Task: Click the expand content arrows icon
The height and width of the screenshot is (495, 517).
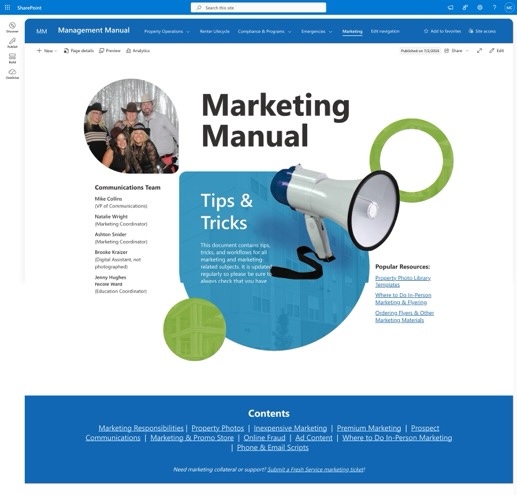Action: click(x=479, y=51)
